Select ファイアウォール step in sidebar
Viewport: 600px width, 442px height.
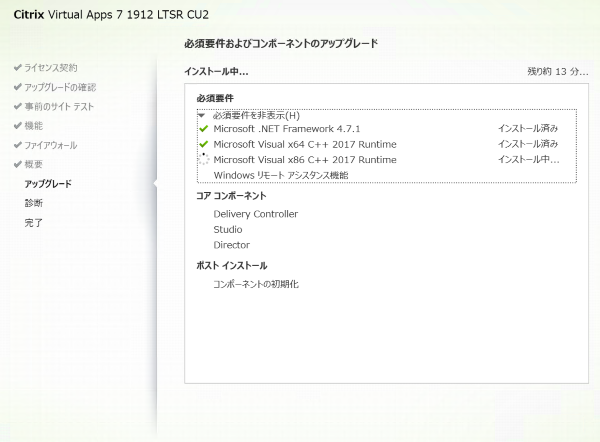tap(51, 145)
